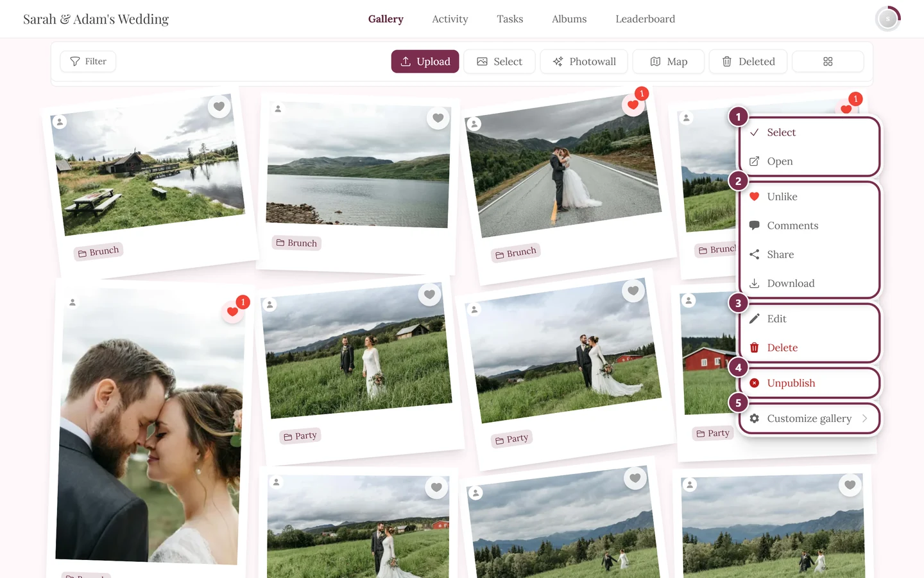This screenshot has width=924, height=578.
Task: Show Deleted photos
Action: 748,62
